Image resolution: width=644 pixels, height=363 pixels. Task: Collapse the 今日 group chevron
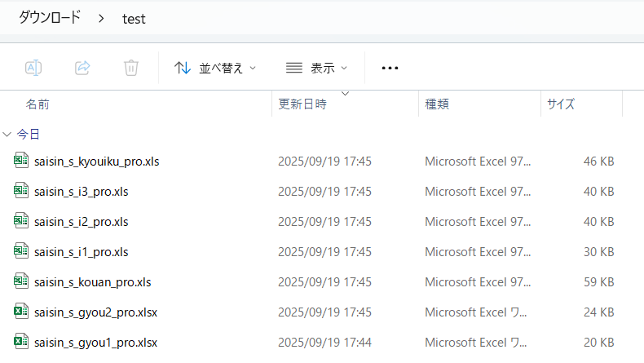point(7,134)
